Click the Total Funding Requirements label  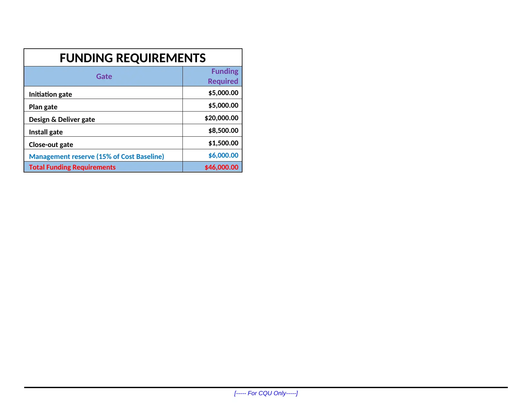click(72, 167)
